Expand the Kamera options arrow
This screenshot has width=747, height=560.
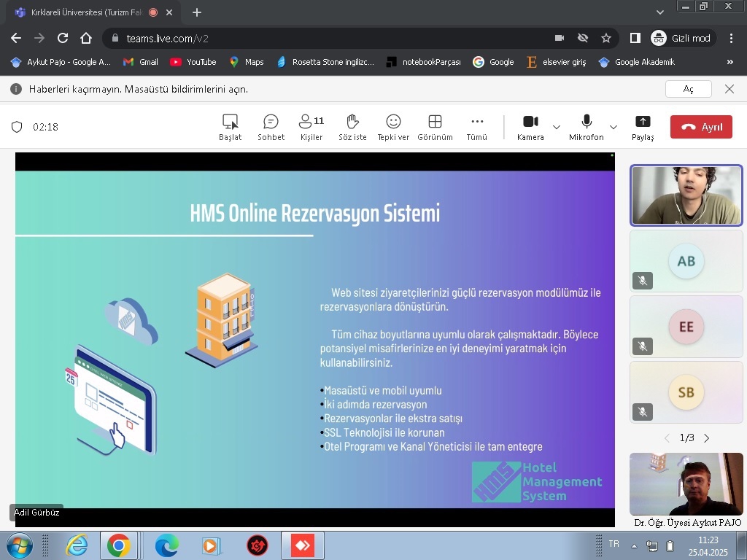pos(556,127)
